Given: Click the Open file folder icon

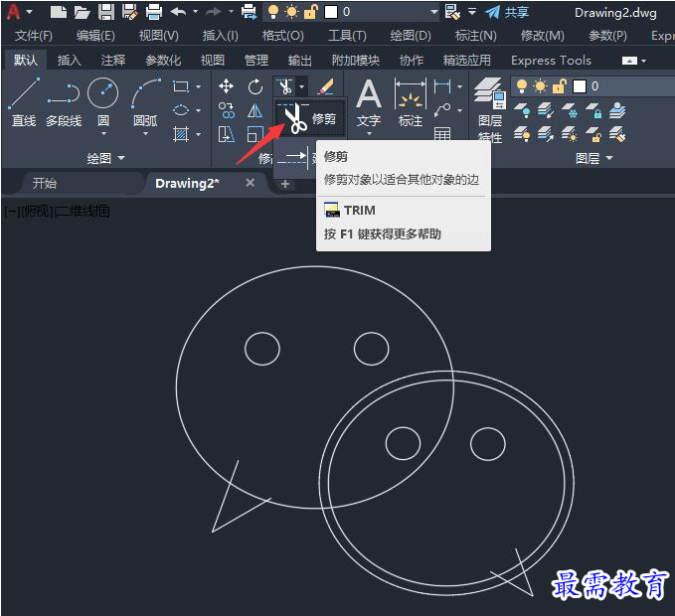Looking at the screenshot, I should tap(82, 12).
